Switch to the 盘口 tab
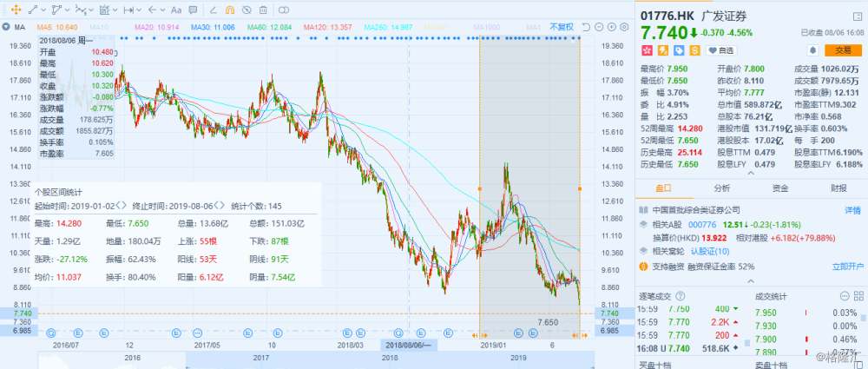 click(664, 188)
